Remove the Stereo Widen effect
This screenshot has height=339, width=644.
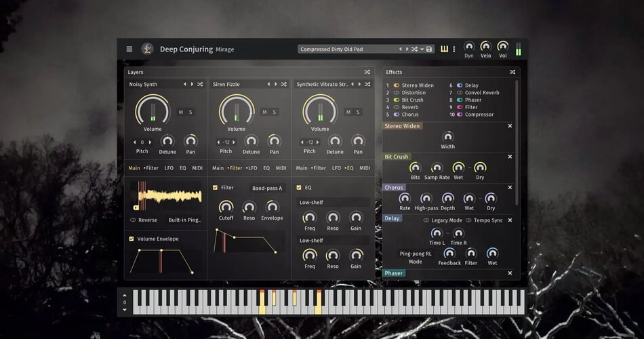[510, 125]
